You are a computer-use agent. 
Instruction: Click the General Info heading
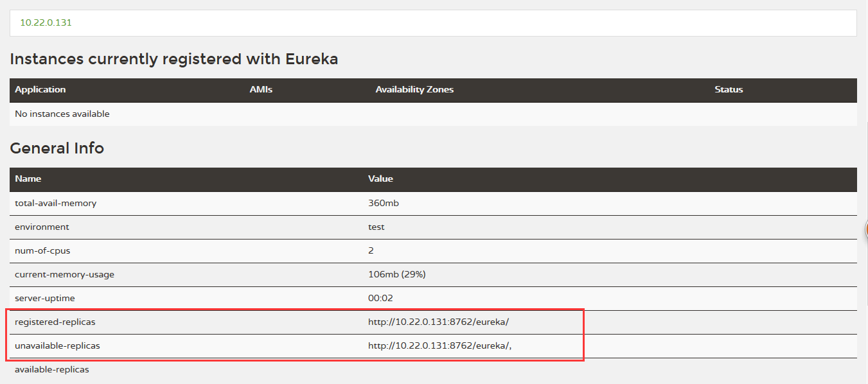pyautogui.click(x=57, y=148)
